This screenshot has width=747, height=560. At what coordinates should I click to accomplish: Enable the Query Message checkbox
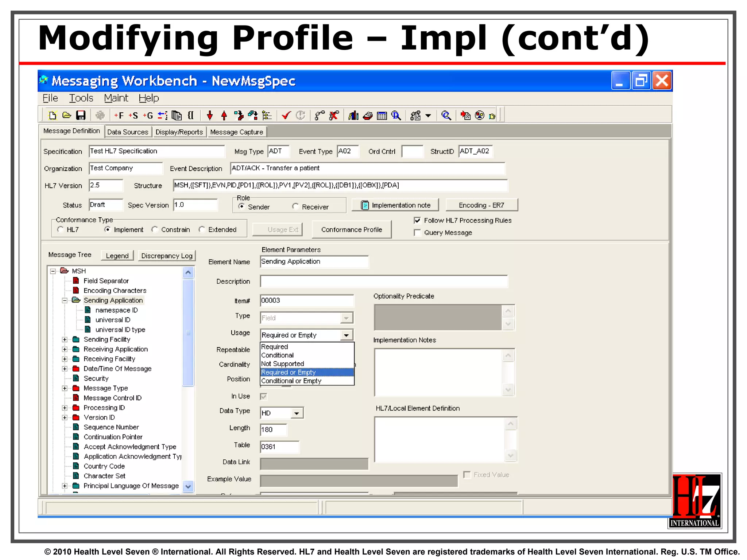pyautogui.click(x=418, y=233)
